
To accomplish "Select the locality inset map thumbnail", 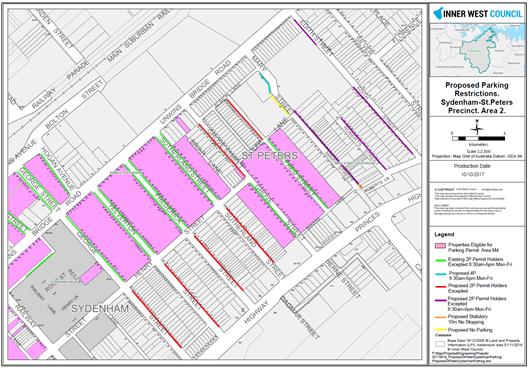I will 477,50.
